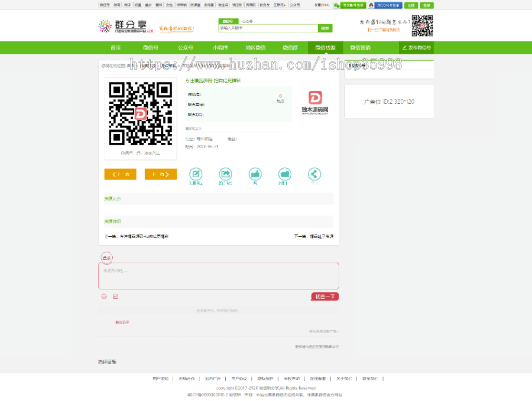
Task: Click the red 发表一下 comment submit button
Action: click(x=325, y=296)
